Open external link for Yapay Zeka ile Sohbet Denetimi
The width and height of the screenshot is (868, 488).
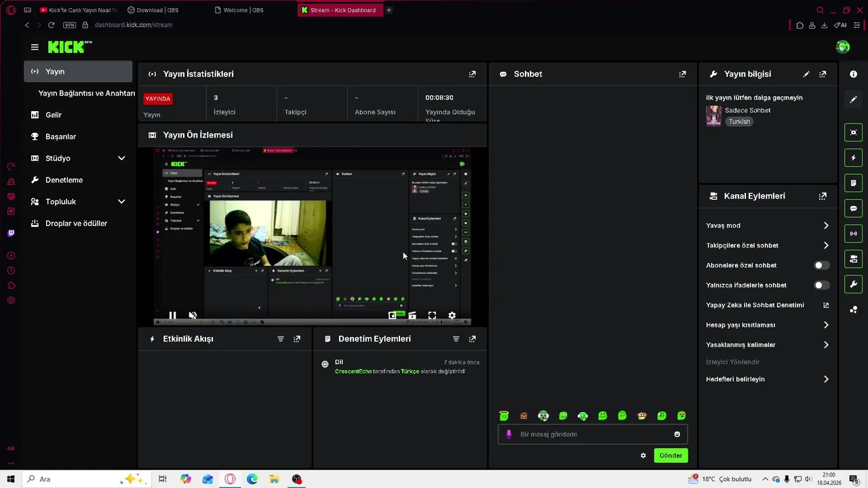pos(826,305)
